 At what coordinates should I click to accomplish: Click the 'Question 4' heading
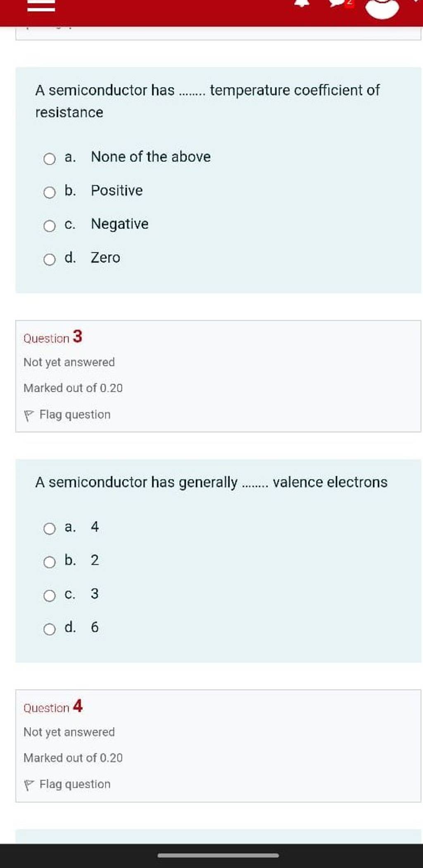click(53, 707)
